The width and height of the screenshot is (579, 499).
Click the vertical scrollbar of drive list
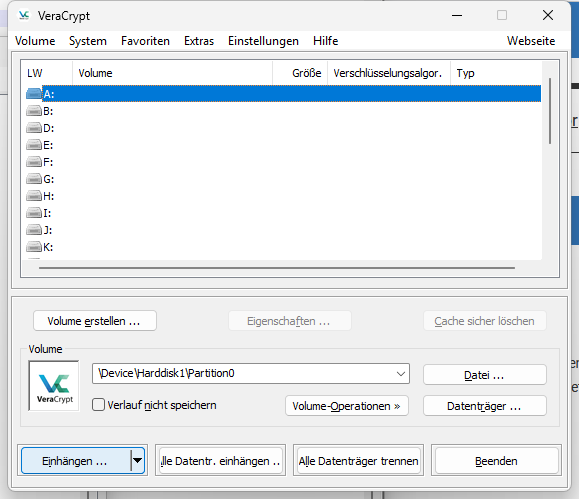[x=550, y=111]
